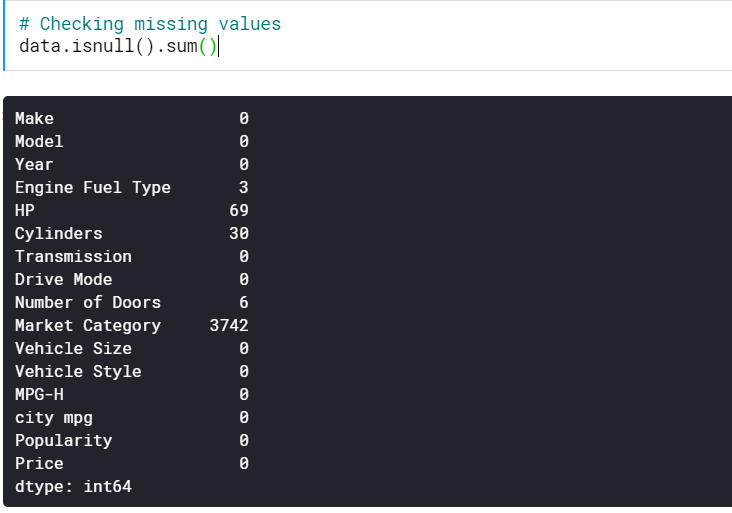
Task: Click the 'Vehicle Style' row label
Action: [x=78, y=371]
